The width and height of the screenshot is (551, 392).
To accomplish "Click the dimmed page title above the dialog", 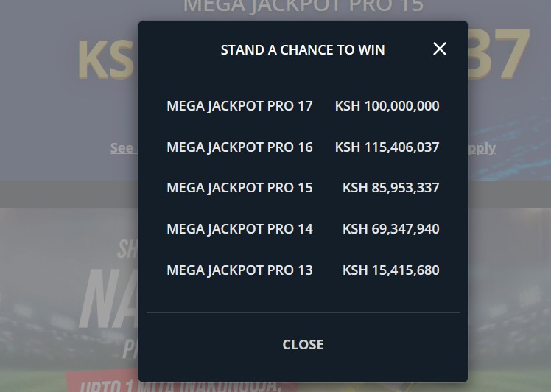I will pos(303,7).
